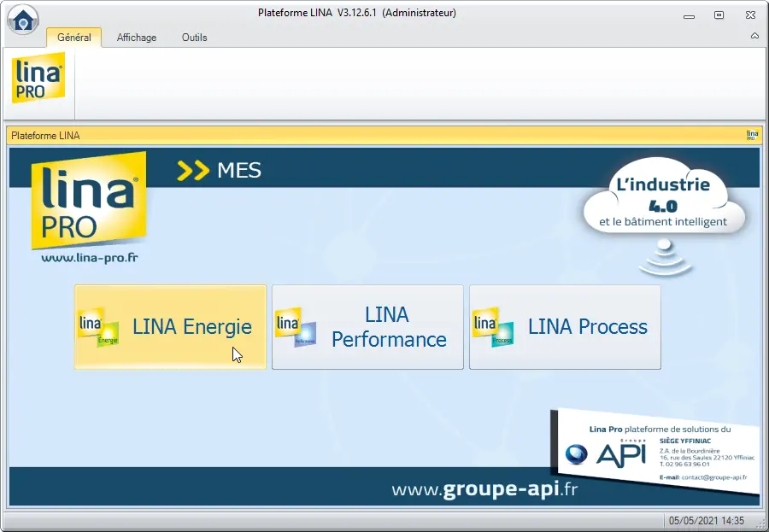769x532 pixels.
Task: Click the MES double-chevron heading
Action: (x=220, y=170)
